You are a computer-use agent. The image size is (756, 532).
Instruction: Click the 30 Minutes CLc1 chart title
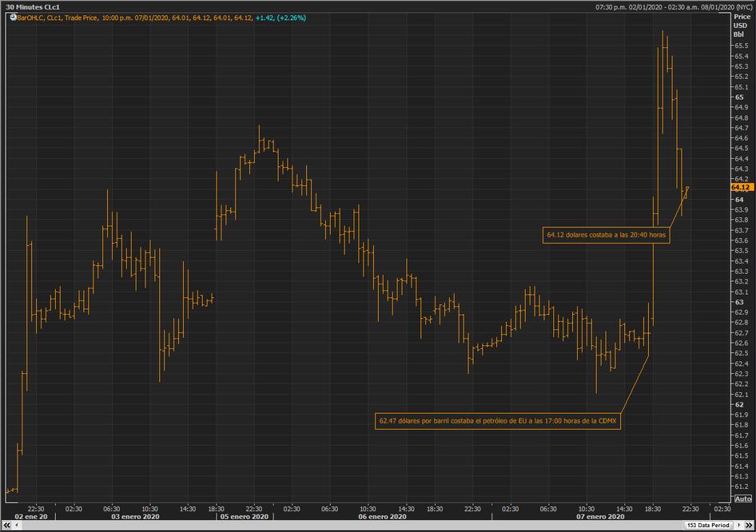click(x=33, y=6)
